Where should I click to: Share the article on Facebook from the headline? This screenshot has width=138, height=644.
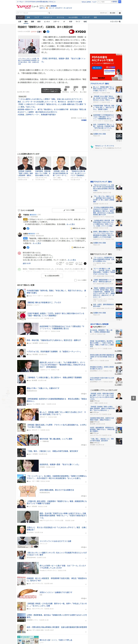pyautogui.click(x=48, y=32)
